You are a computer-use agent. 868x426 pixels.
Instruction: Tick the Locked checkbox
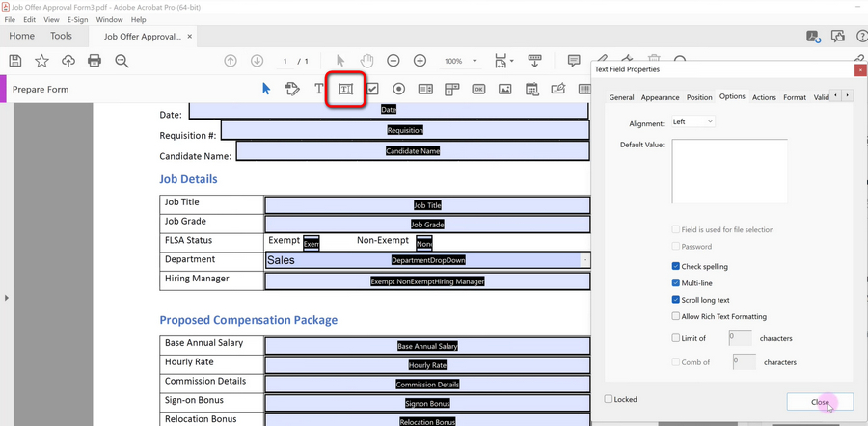tap(609, 399)
